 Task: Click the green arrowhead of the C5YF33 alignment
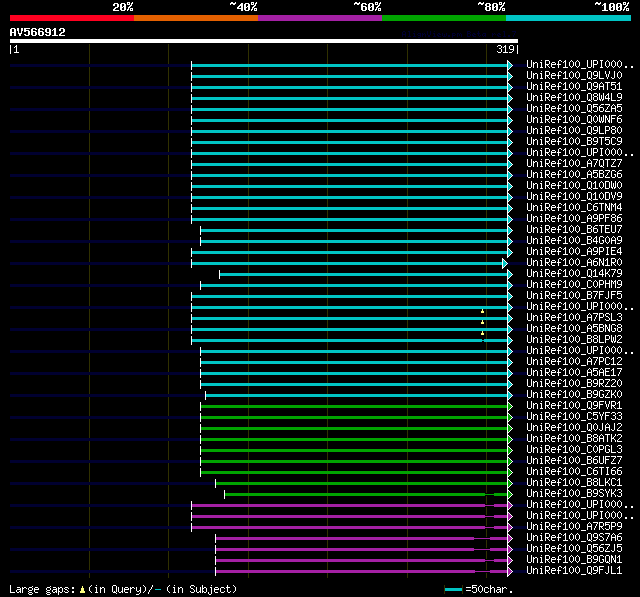[510, 416]
